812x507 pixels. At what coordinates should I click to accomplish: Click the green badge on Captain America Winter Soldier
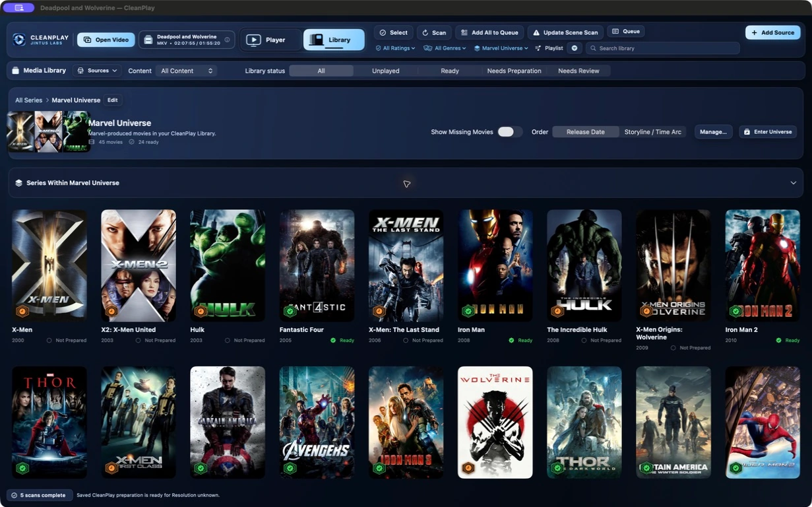(646, 468)
